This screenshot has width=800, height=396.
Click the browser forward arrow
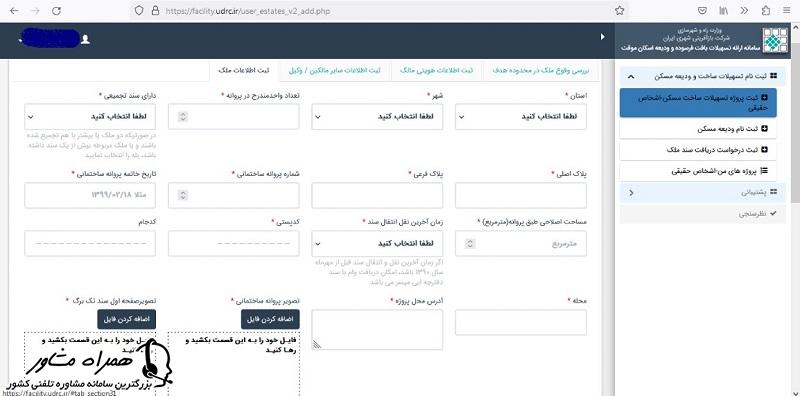pyautogui.click(x=35, y=11)
